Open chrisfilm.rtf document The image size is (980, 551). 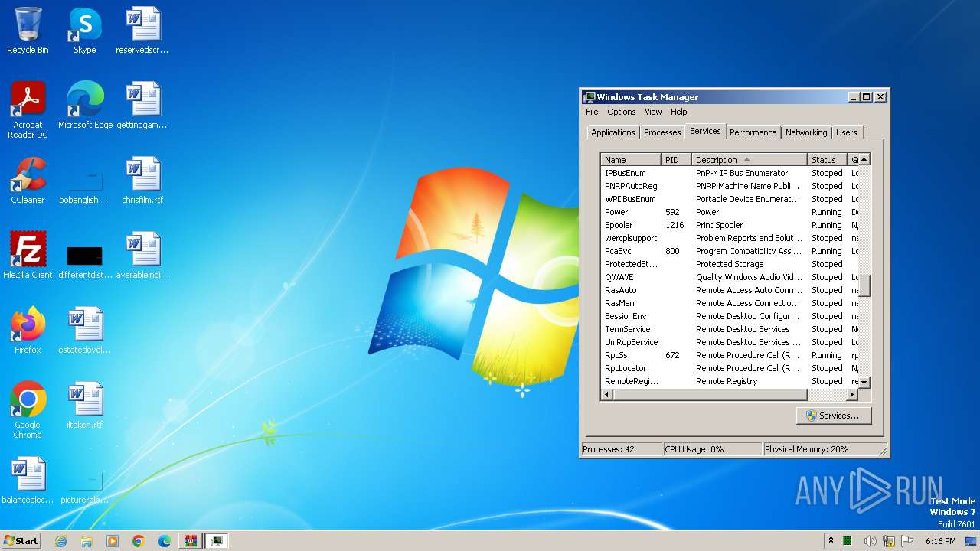[x=142, y=181]
